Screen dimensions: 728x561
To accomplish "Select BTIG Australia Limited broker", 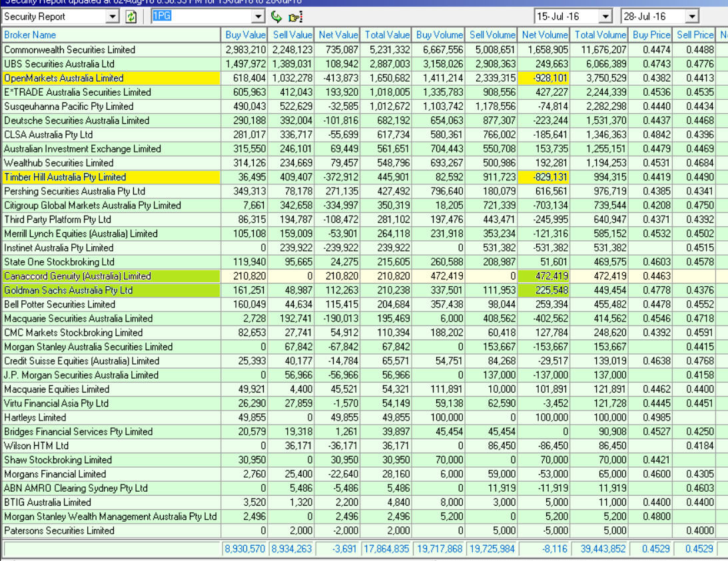I will 47,502.
